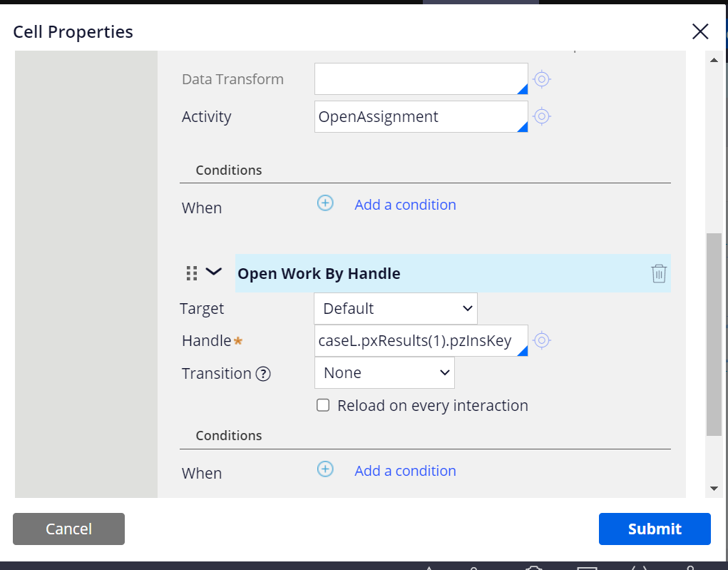Open the Transition dropdown
This screenshot has width=728, height=570.
384,372
